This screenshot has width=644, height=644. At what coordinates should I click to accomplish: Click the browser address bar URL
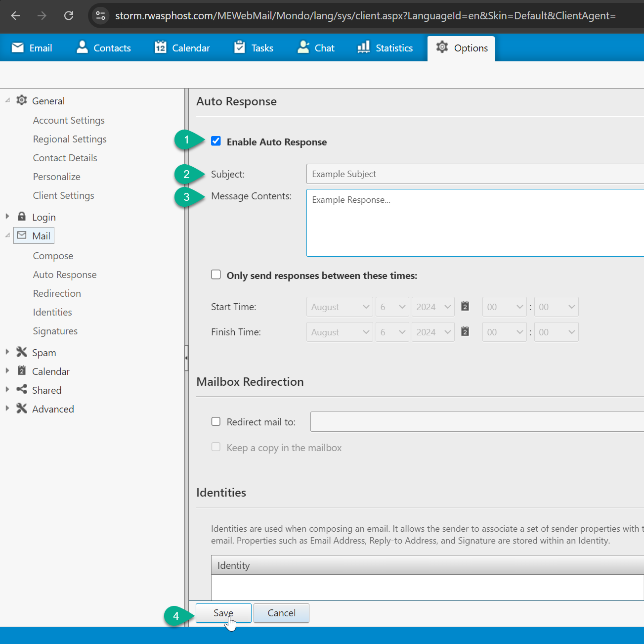coord(365,16)
